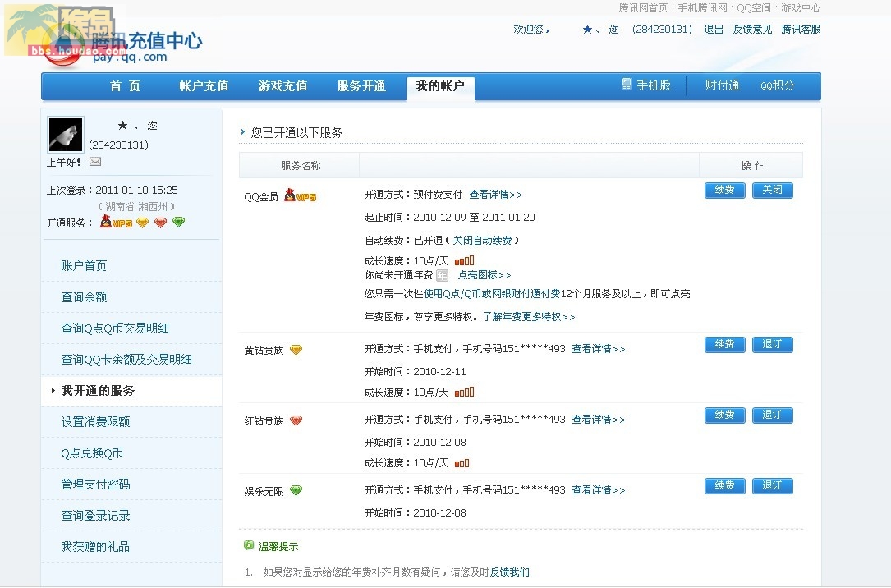Image resolution: width=891 pixels, height=588 pixels.
Task: Open 我获赠的礼品 in the sidebar
Action: click(x=95, y=546)
